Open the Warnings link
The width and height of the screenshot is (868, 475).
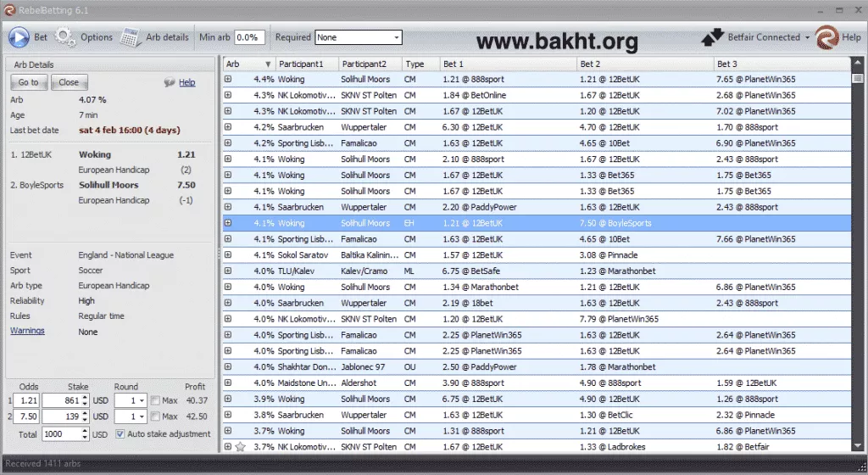[x=27, y=332]
